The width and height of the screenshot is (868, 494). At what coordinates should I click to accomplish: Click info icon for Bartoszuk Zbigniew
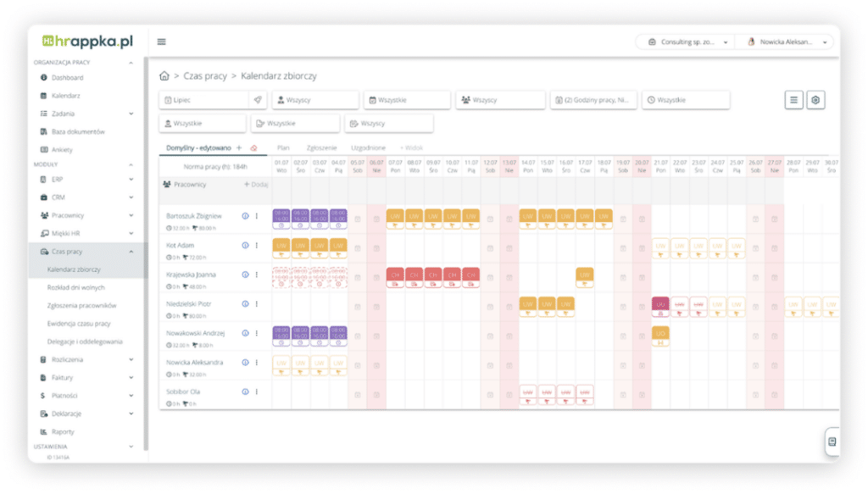click(245, 216)
